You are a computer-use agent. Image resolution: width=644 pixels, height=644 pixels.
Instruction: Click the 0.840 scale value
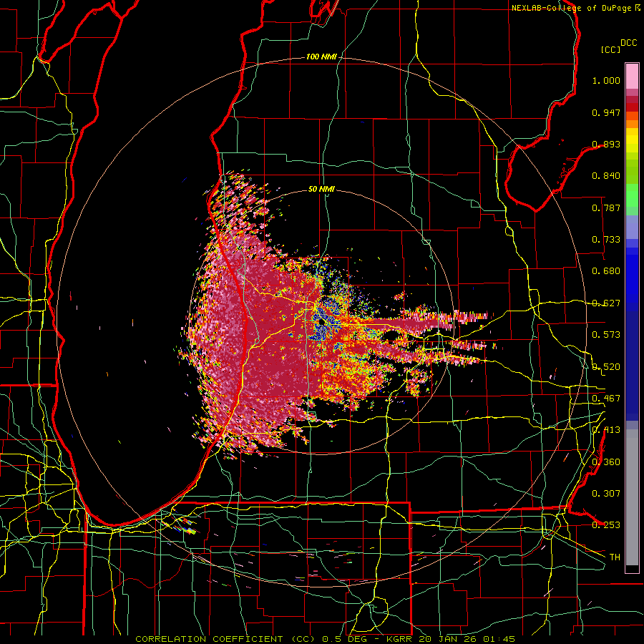pyautogui.click(x=606, y=176)
